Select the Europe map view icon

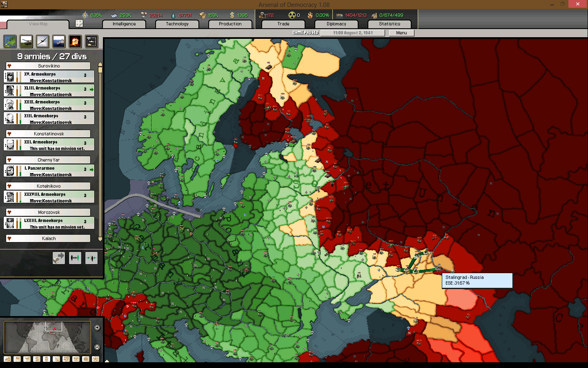pos(10,41)
